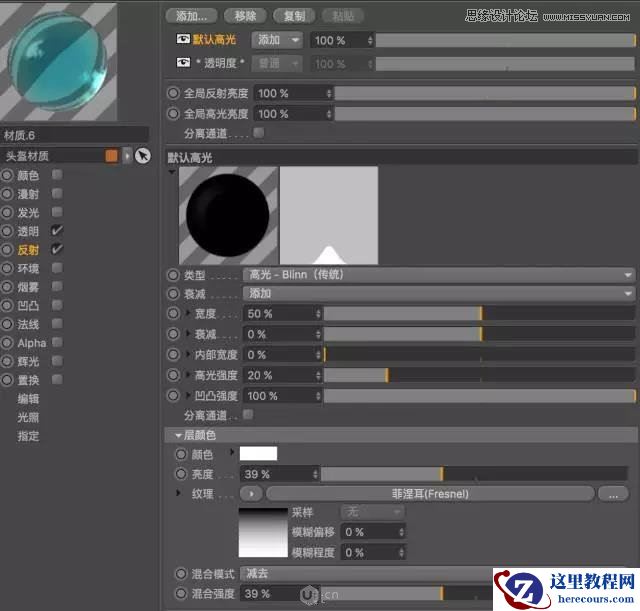Uncheck the 透明 channel checkbox
Image resolution: width=640 pixels, height=611 pixels.
click(x=57, y=231)
